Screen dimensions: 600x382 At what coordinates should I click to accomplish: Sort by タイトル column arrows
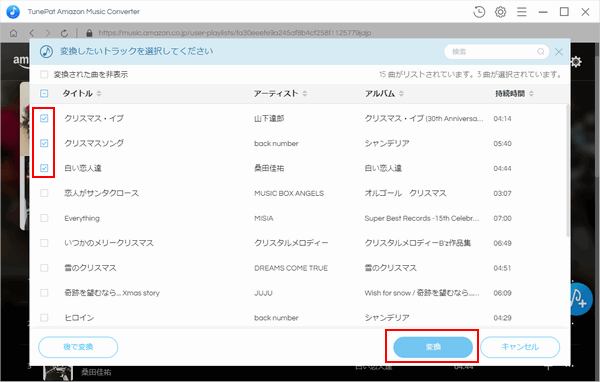(99, 93)
